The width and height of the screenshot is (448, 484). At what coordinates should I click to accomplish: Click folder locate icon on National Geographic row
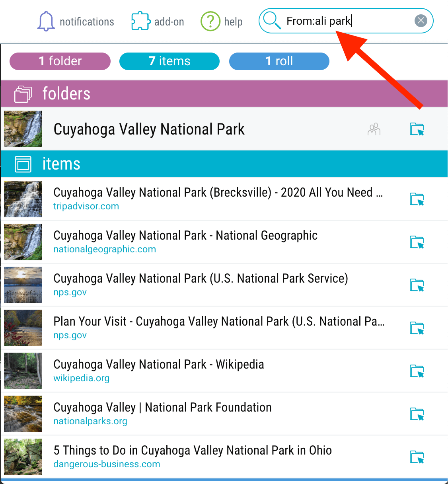click(x=417, y=242)
